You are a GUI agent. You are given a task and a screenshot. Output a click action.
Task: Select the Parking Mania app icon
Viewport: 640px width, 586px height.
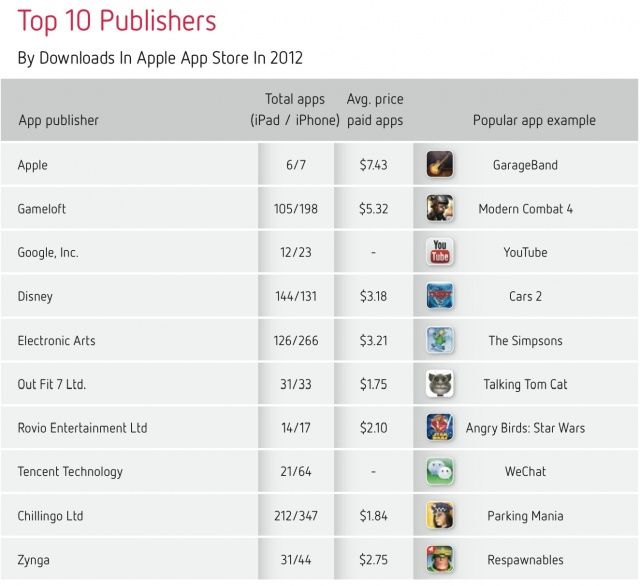(439, 516)
